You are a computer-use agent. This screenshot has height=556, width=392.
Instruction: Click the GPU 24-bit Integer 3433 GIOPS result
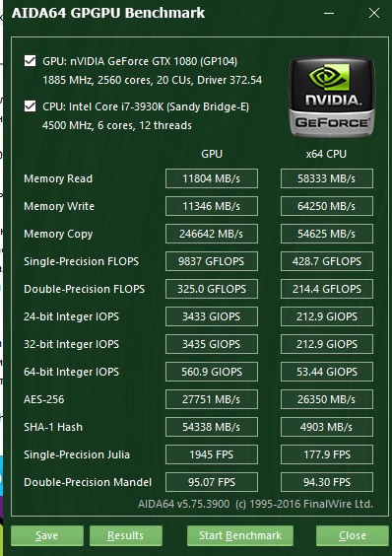click(x=212, y=316)
